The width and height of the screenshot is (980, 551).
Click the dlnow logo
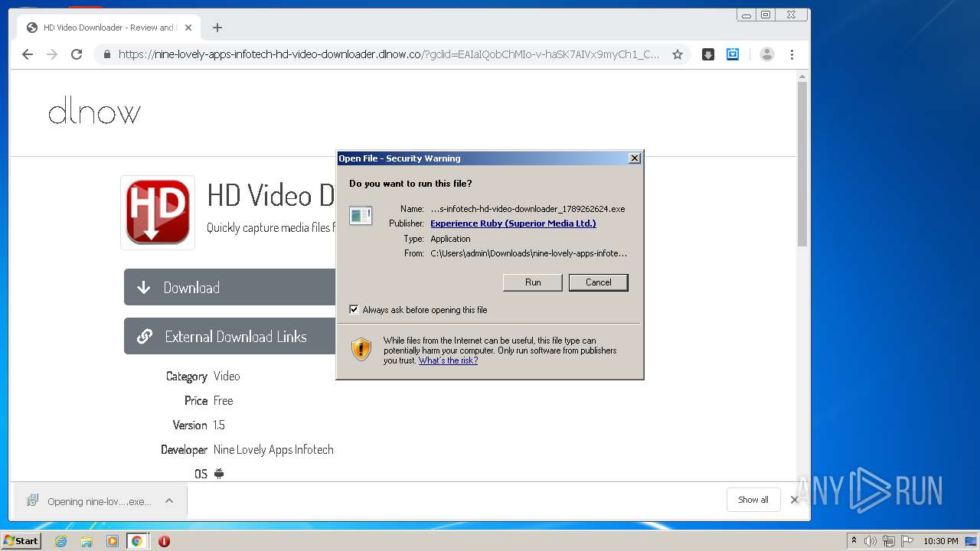click(94, 112)
